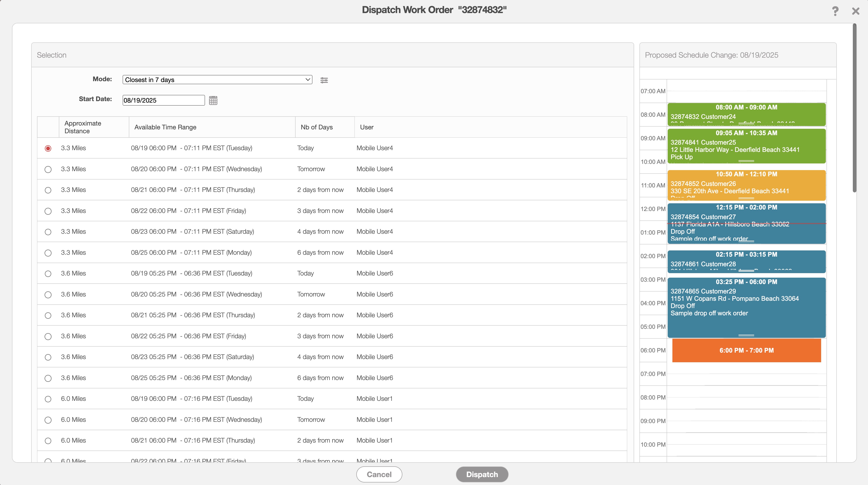
Task: Choose the 08/19 Mobile User6 radio option
Action: pos(48,274)
